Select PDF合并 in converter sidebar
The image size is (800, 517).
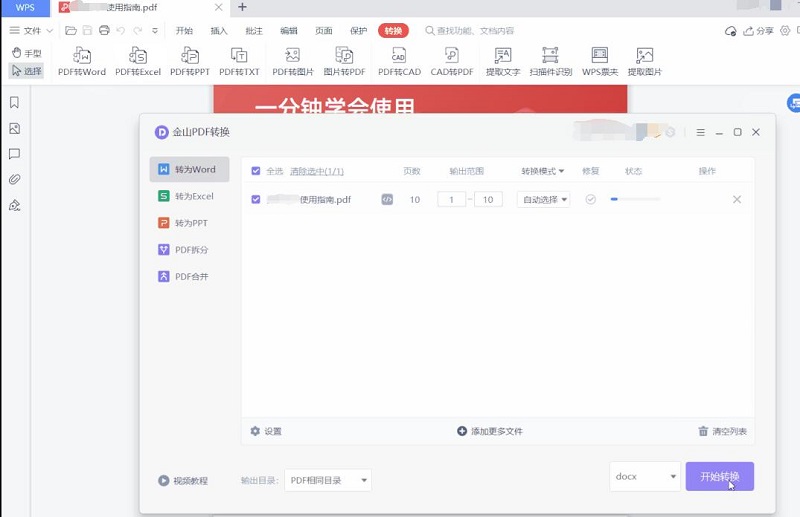click(x=189, y=276)
